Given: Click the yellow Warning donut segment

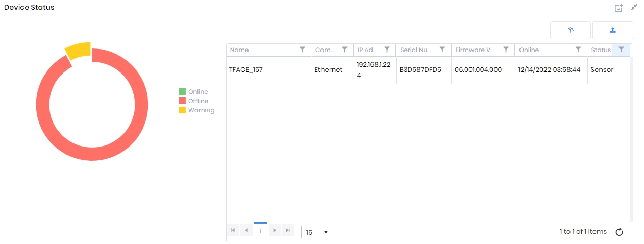Looking at the screenshot, I should tap(79, 51).
